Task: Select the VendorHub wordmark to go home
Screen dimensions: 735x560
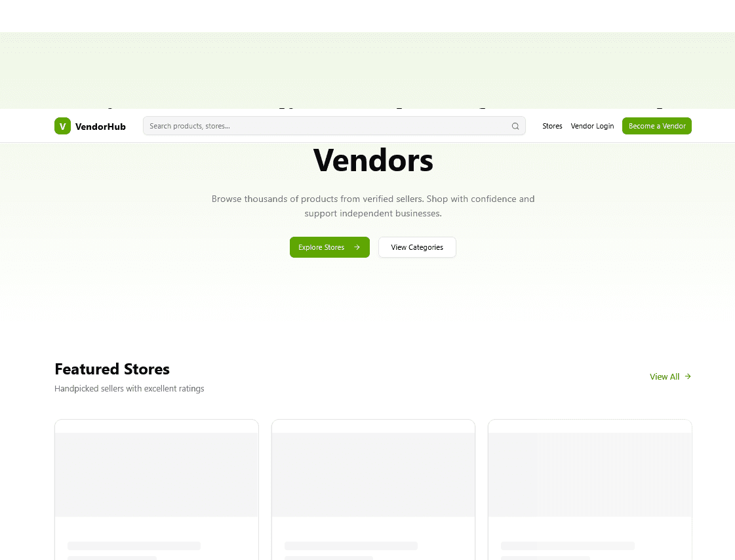Action: (100, 126)
